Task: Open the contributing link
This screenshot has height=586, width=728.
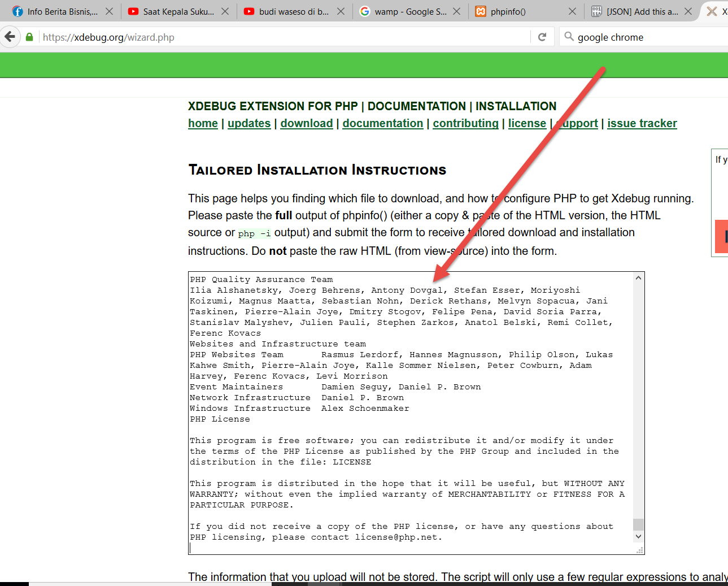Action: (466, 123)
